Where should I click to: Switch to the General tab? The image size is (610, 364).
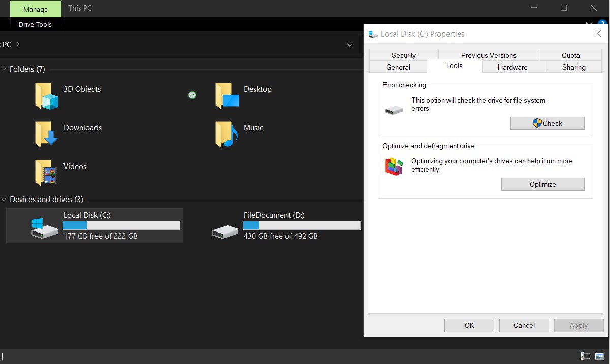click(398, 67)
